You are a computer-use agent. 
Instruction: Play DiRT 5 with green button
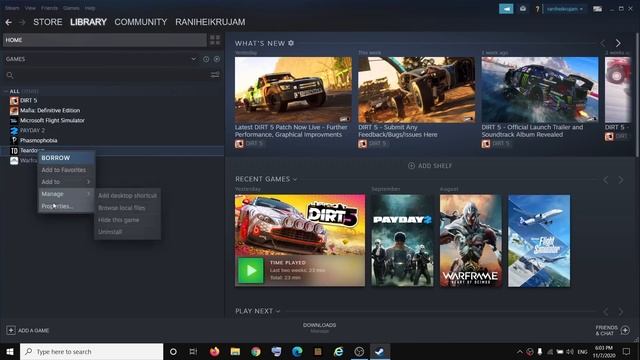click(x=251, y=270)
